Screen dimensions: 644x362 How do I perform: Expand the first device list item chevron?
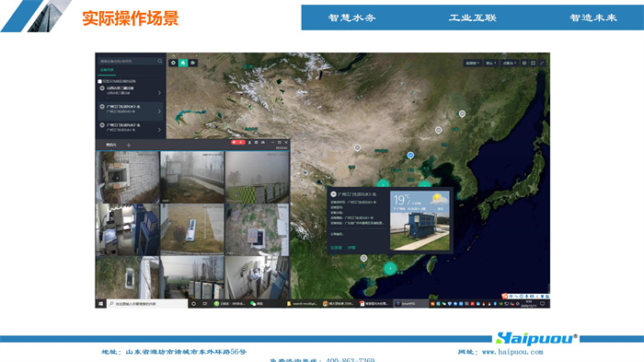(x=159, y=93)
